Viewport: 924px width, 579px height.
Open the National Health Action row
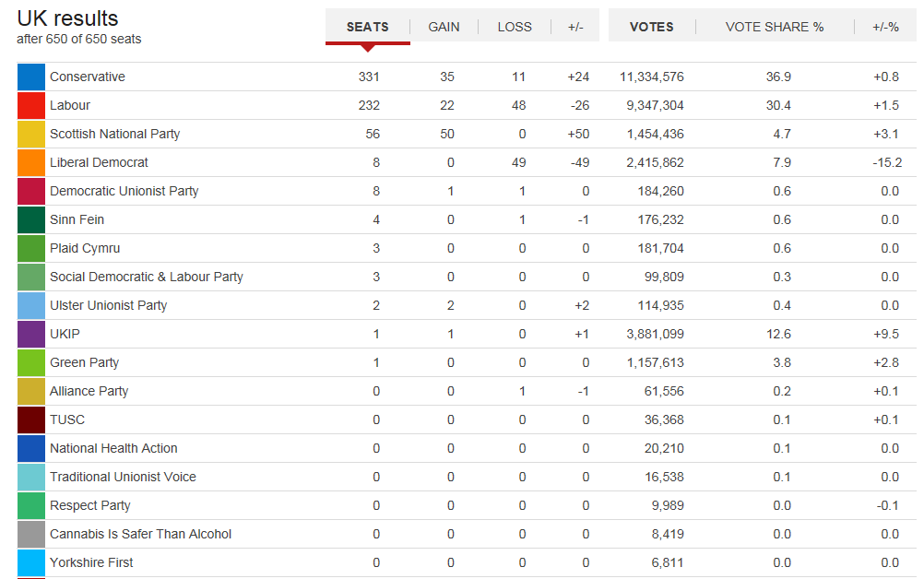pos(467,448)
